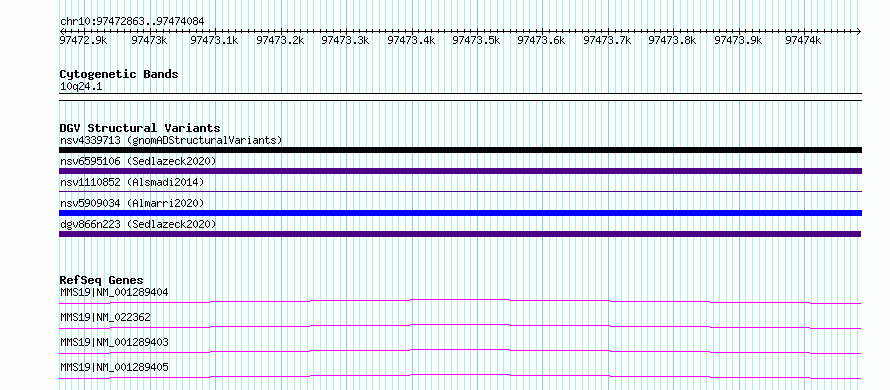
Task: Click the black nsv4339713 variant bar
Action: pos(460,150)
